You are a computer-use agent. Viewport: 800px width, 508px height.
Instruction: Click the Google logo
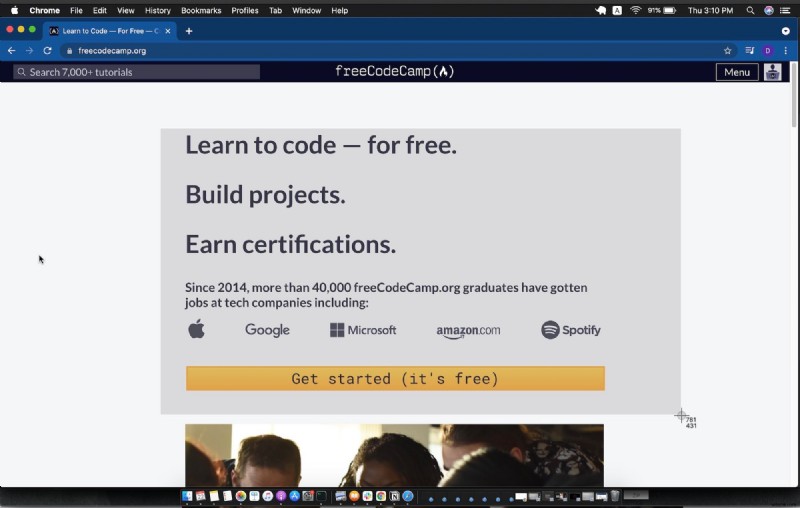267,330
